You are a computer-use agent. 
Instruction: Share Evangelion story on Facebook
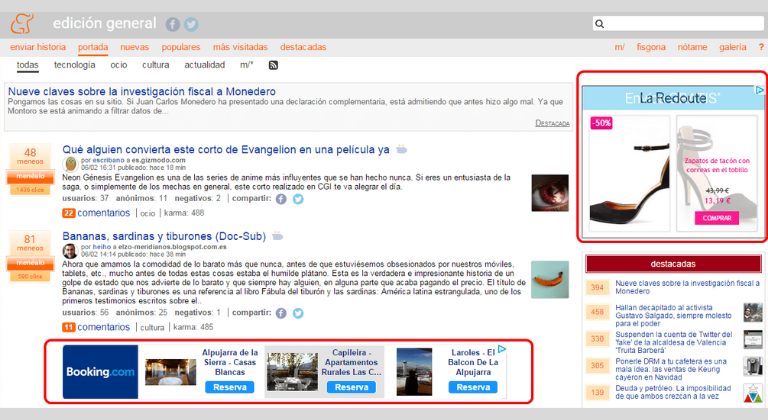click(x=281, y=199)
